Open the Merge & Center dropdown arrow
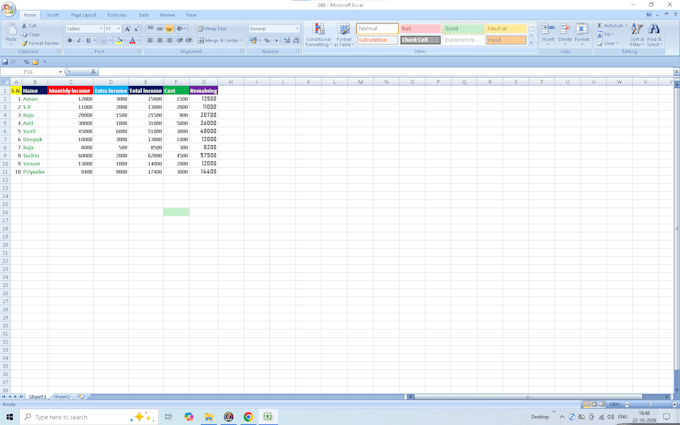Viewport: 680px width, 425px height. 242,40
